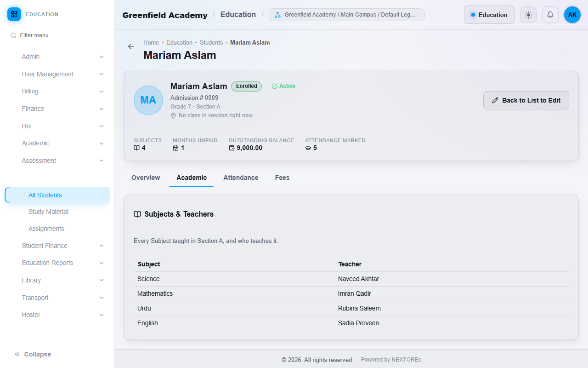
Task: Go to the Fees tab
Action: pyautogui.click(x=282, y=178)
